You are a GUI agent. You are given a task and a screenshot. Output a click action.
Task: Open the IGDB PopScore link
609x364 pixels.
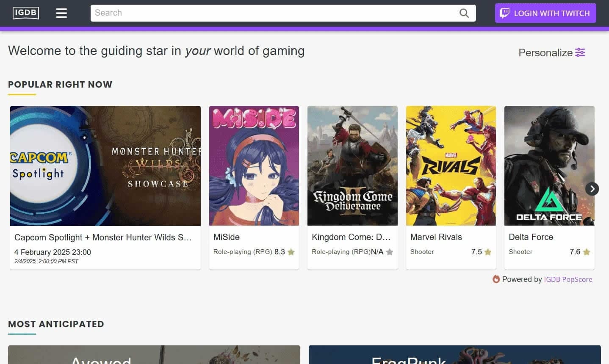pyautogui.click(x=568, y=279)
